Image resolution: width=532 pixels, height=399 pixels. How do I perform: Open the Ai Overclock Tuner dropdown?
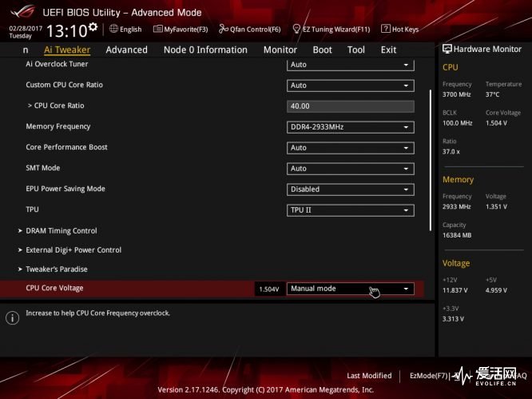click(351, 65)
